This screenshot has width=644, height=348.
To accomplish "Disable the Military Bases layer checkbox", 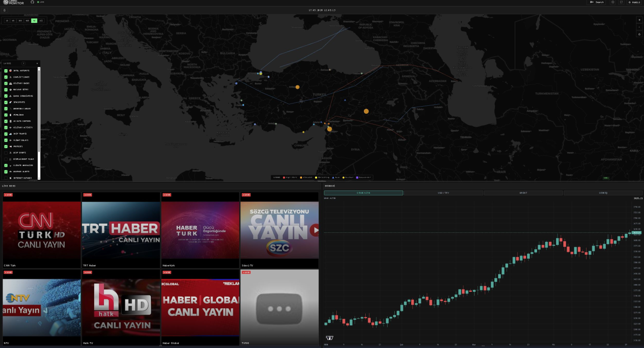I will click(x=6, y=83).
